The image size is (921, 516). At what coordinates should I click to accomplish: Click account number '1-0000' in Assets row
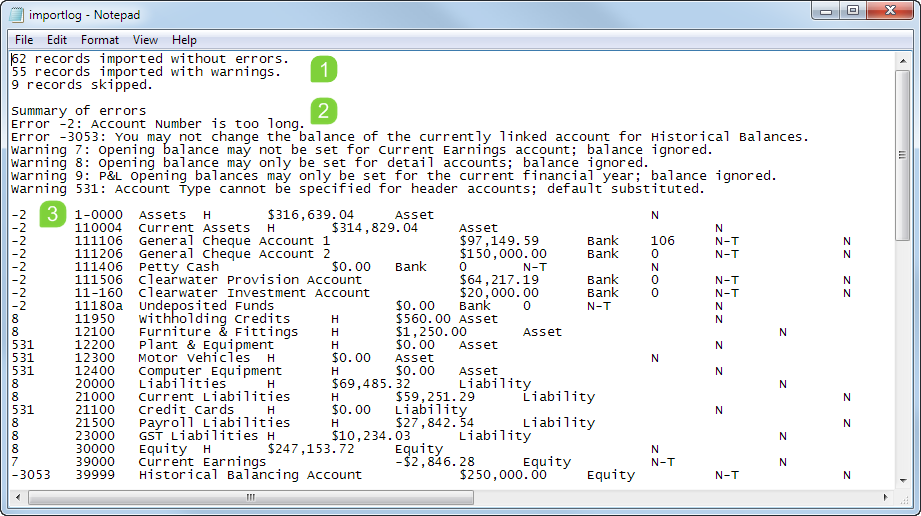[99, 215]
